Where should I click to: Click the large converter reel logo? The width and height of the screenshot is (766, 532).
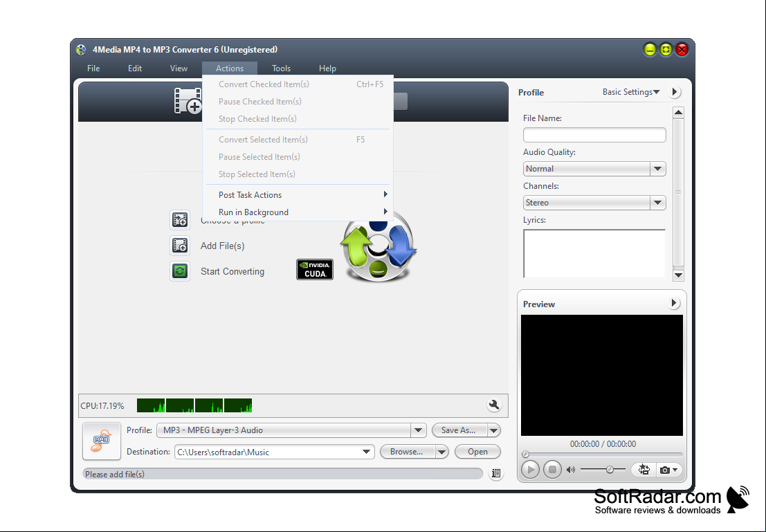pyautogui.click(x=378, y=248)
